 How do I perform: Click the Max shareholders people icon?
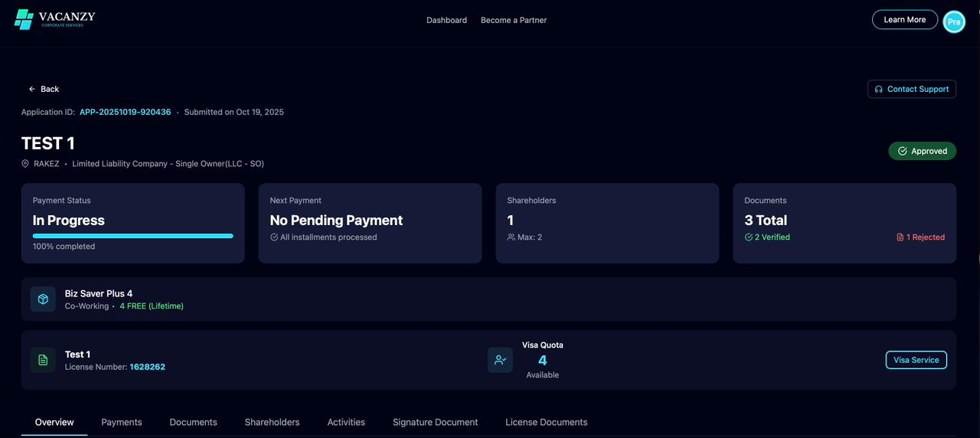click(511, 237)
